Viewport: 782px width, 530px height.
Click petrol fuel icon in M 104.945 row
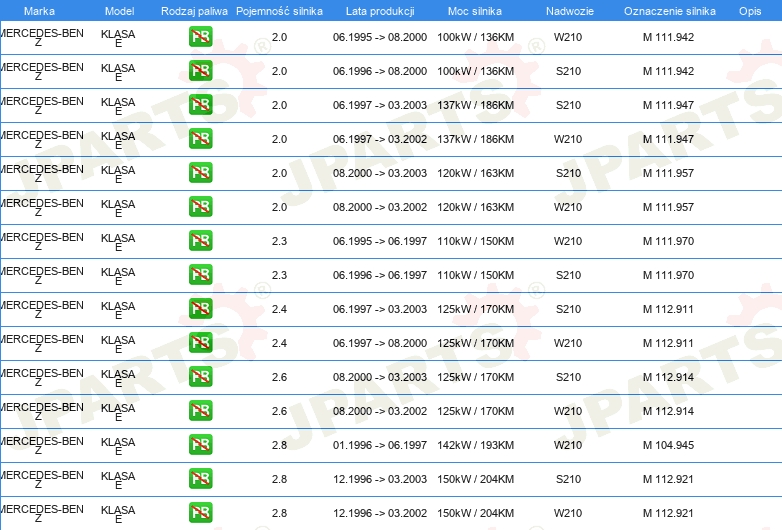200,445
